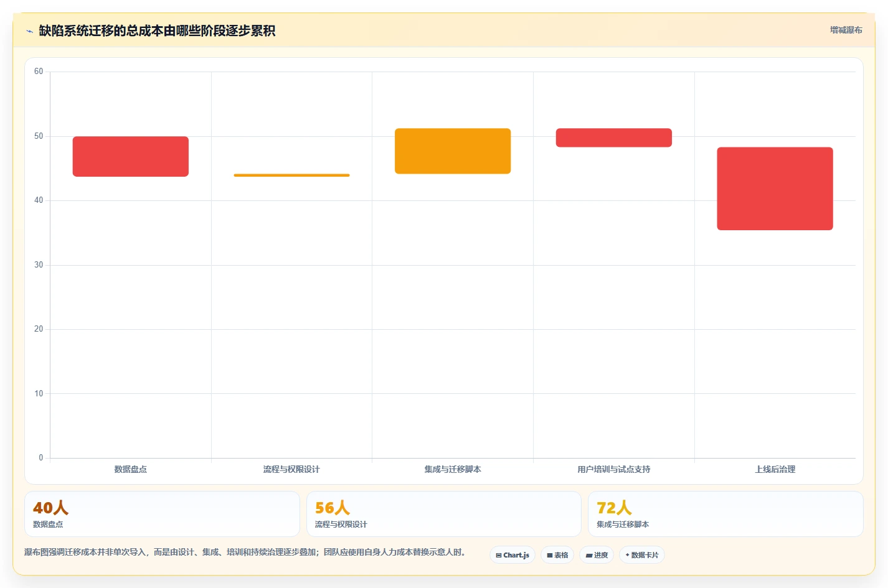This screenshot has width=888, height=588.
Task: Open the 40人 数据盘点 stat card
Action: [x=162, y=514]
